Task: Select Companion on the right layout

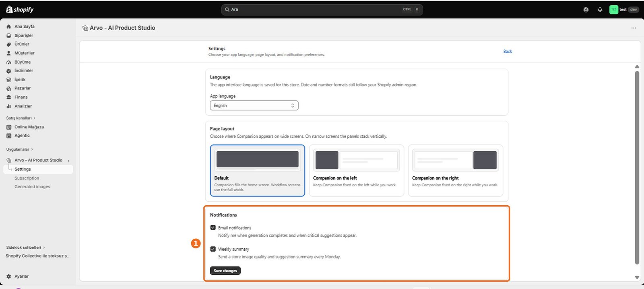Action: point(456,171)
